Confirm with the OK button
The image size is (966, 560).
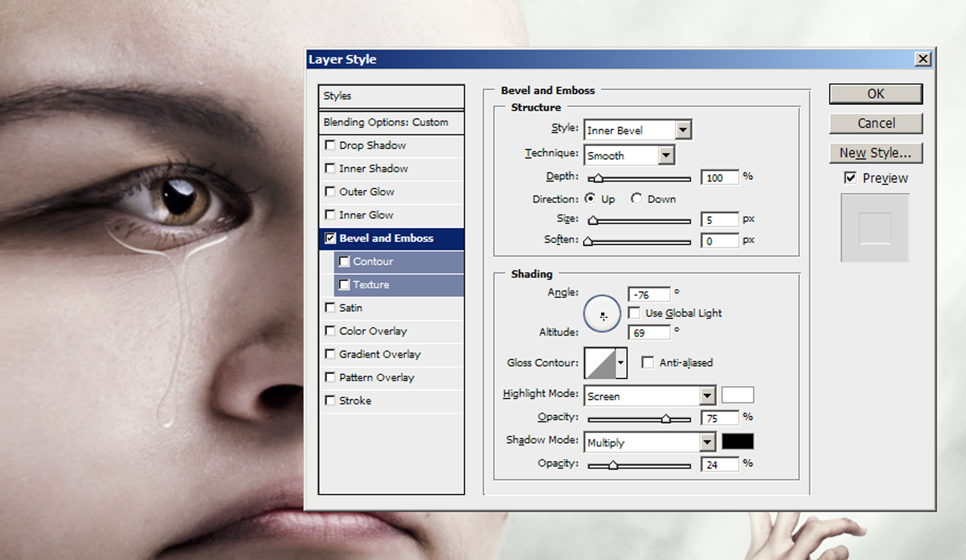pos(876,94)
